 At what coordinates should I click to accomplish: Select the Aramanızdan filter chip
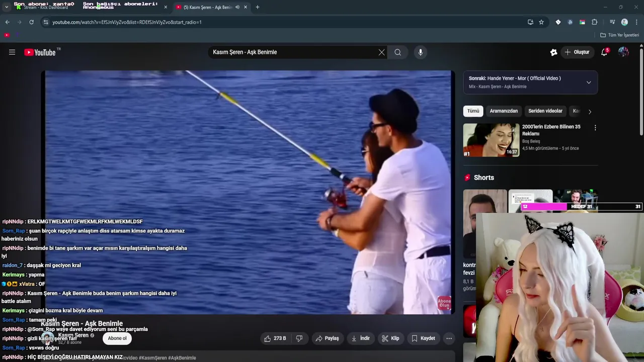(x=504, y=111)
